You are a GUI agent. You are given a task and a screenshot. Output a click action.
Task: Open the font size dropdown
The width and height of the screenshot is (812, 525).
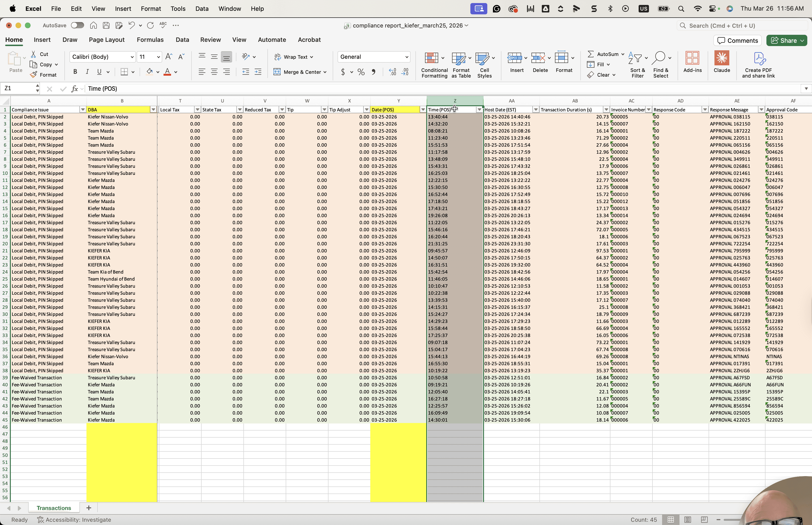point(158,57)
